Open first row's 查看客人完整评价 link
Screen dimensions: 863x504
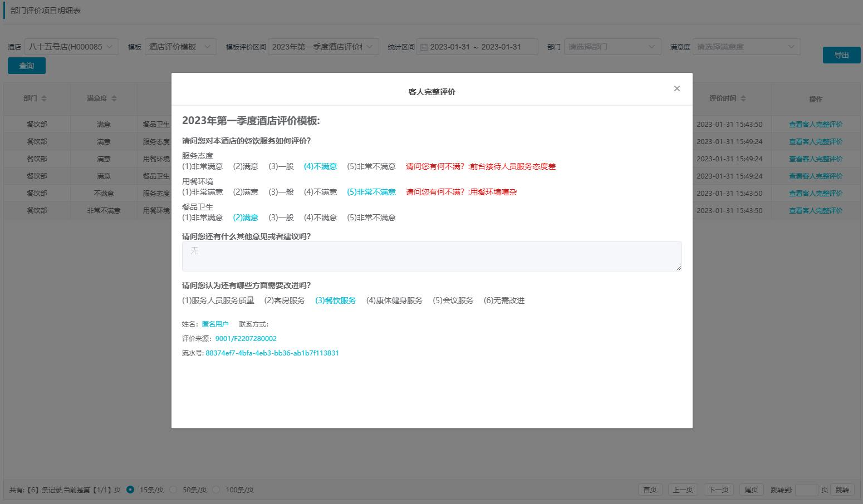815,125
